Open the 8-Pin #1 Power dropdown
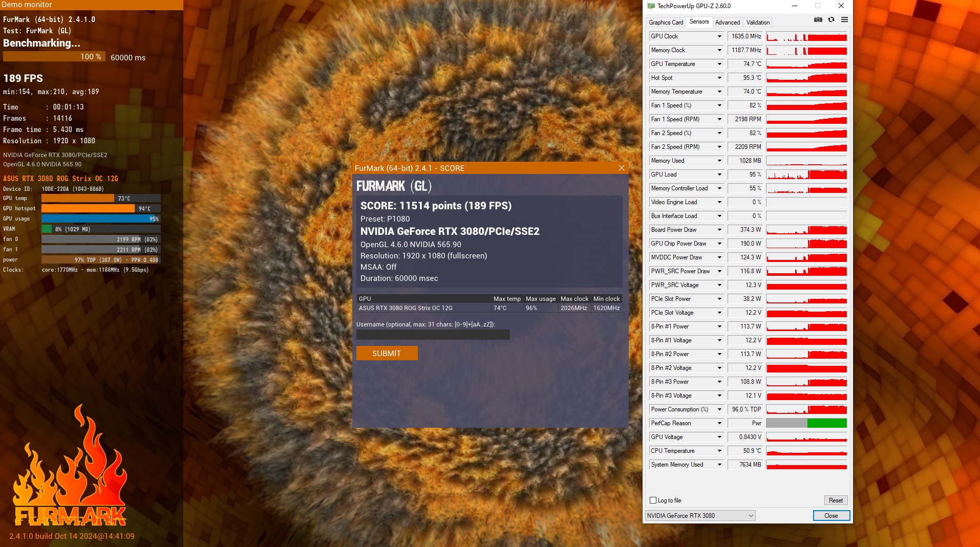 [719, 326]
